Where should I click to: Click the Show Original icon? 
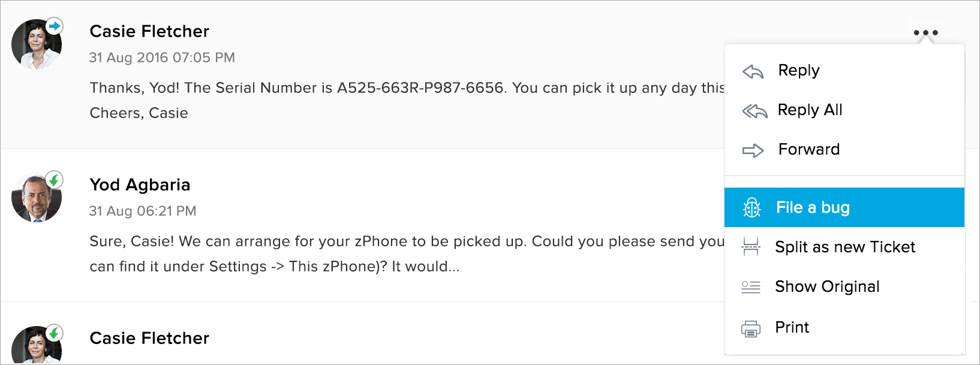751,287
